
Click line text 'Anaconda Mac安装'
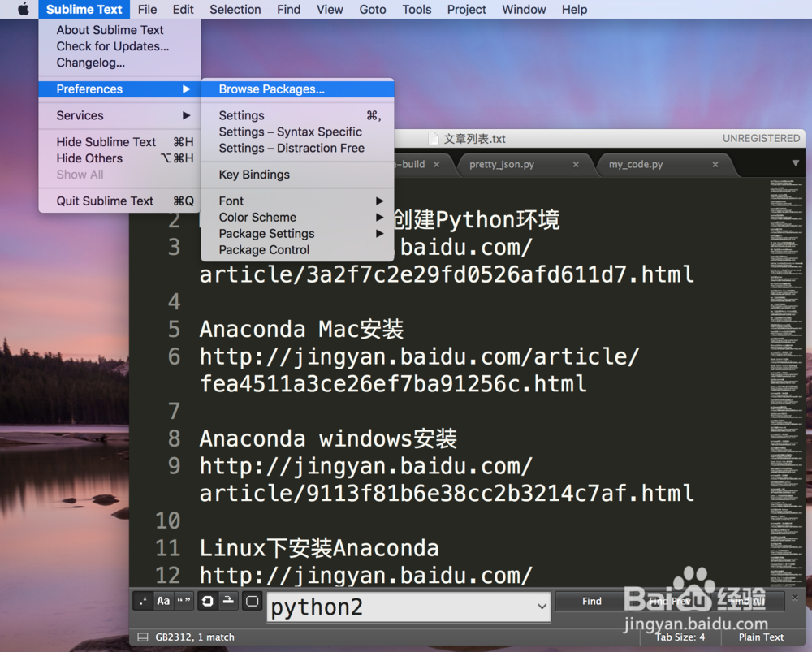coord(301,330)
